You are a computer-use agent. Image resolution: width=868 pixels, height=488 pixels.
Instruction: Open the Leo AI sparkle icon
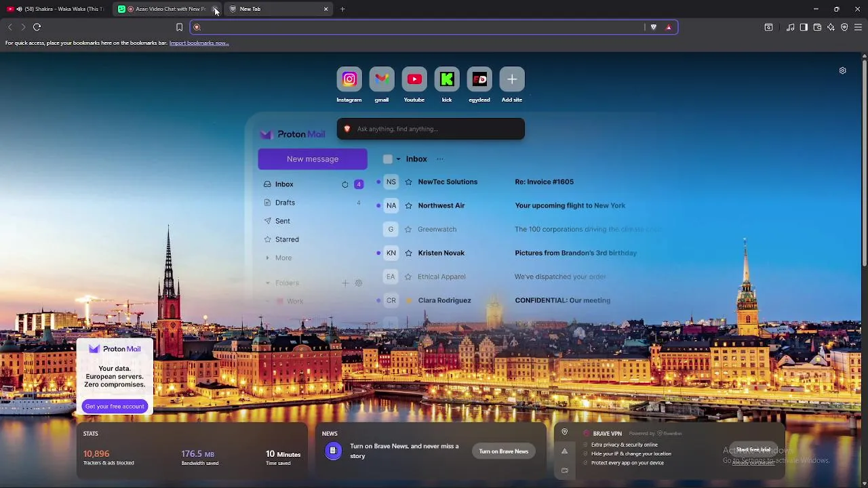[831, 27]
